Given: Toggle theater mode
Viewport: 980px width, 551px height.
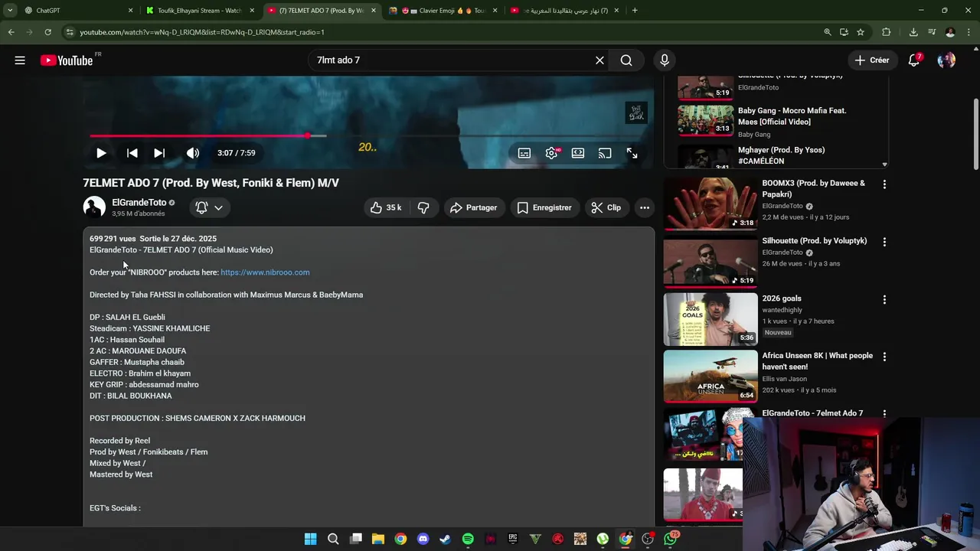Looking at the screenshot, I should point(578,153).
